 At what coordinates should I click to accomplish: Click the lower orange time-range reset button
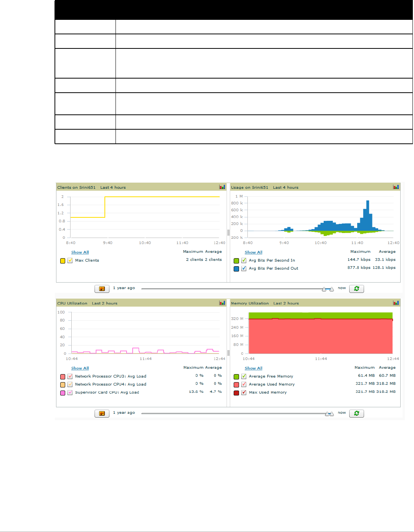click(x=102, y=413)
